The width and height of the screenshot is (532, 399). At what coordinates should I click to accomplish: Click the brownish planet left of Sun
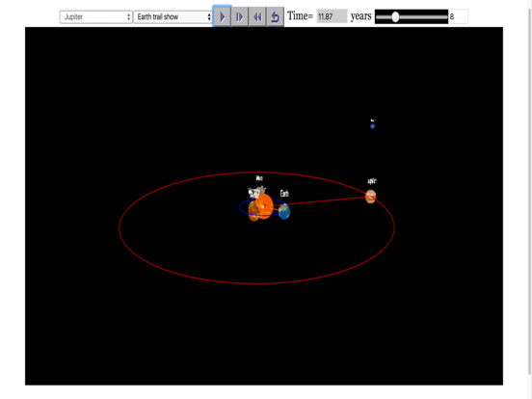point(253,211)
